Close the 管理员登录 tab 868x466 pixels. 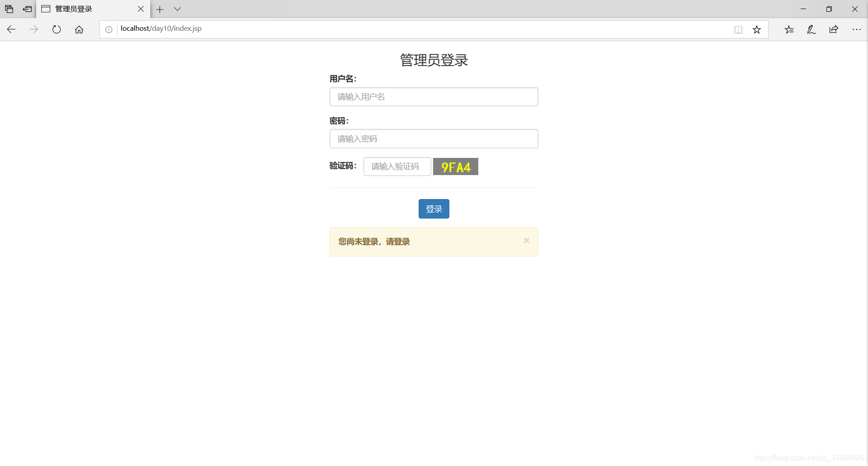[x=141, y=9]
